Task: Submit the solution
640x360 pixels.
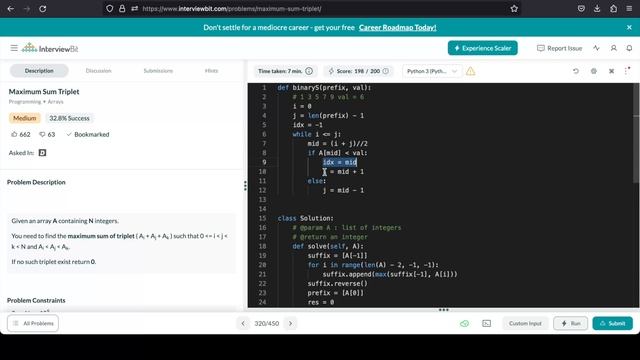Action: (x=613, y=323)
